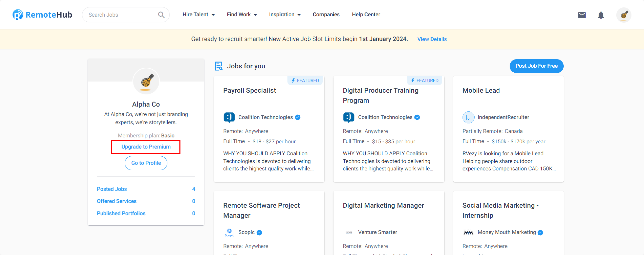
Task: Open the user avatar menu in header
Action: tap(624, 15)
